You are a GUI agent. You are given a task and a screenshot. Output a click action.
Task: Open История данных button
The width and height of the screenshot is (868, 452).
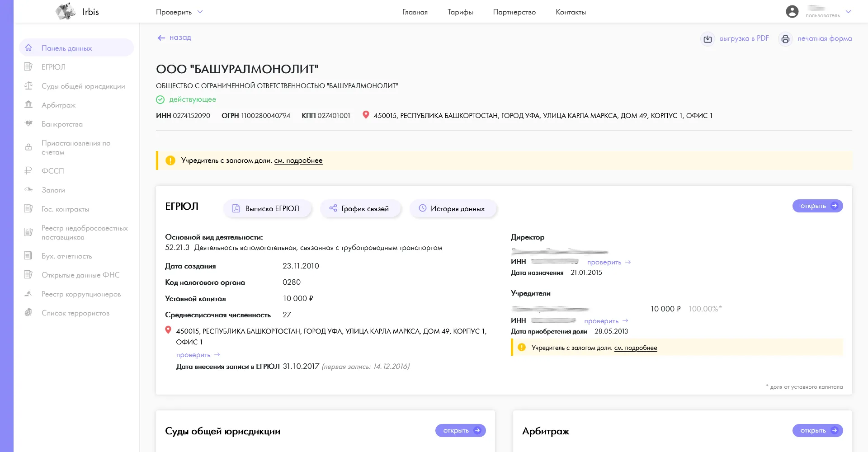tap(453, 208)
